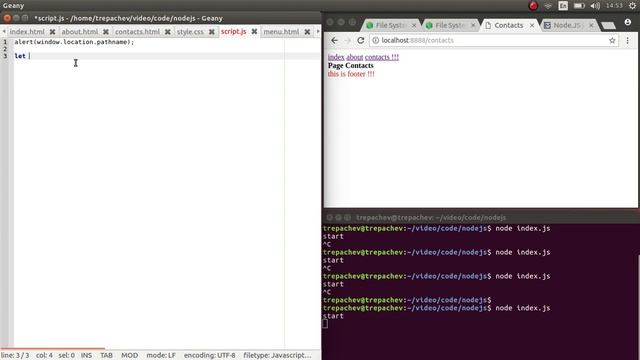The height and width of the screenshot is (360, 640).
Task: Click the terminal window title bar
Action: pyautogui.click(x=481, y=218)
